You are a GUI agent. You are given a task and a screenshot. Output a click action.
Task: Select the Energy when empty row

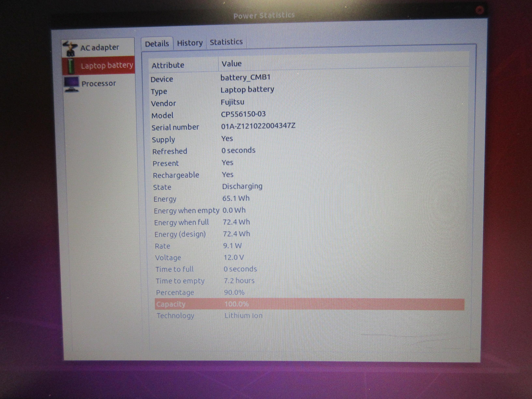point(309,210)
